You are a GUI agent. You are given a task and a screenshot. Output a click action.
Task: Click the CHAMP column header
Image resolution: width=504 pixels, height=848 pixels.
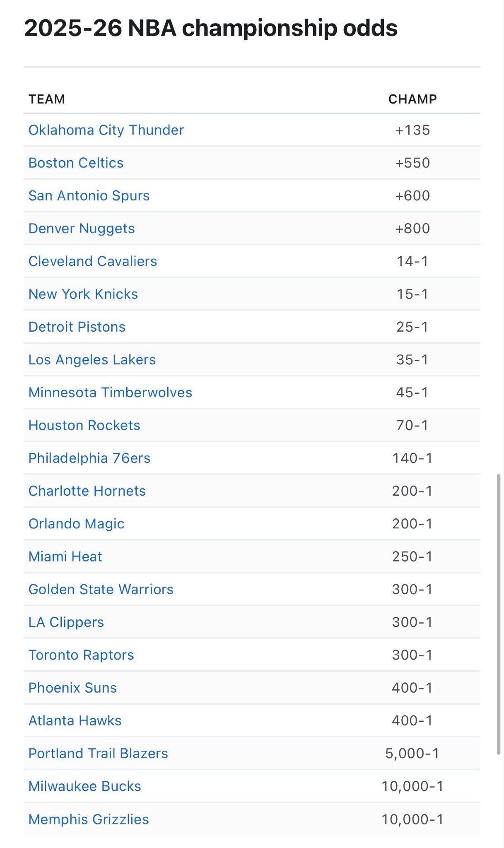[412, 99]
